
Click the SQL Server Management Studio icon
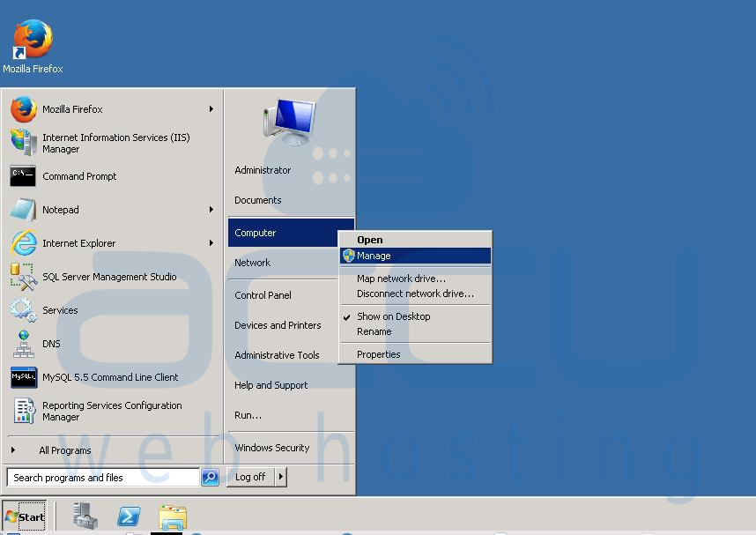click(x=24, y=277)
